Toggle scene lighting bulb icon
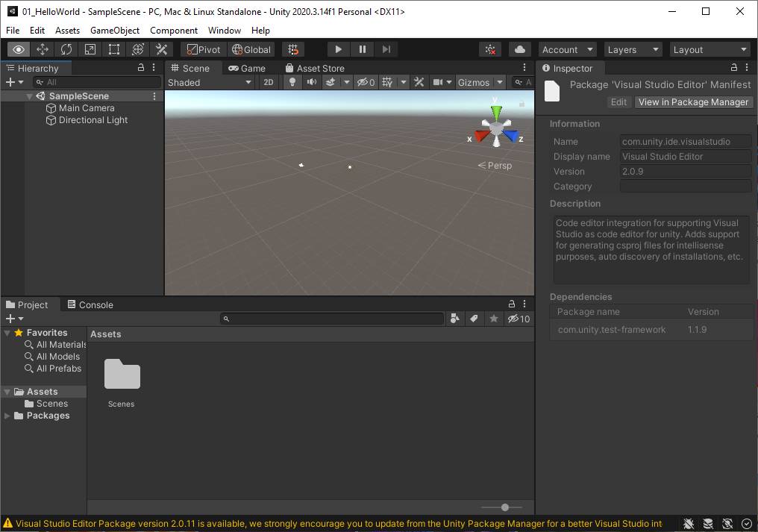Screen dimensions: 758x532 292,82
